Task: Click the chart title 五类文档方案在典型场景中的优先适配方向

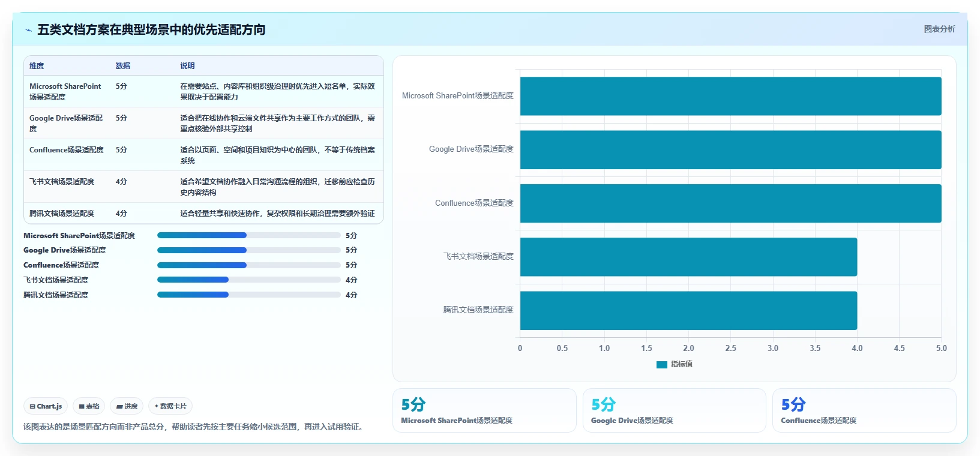Action: (x=151, y=30)
